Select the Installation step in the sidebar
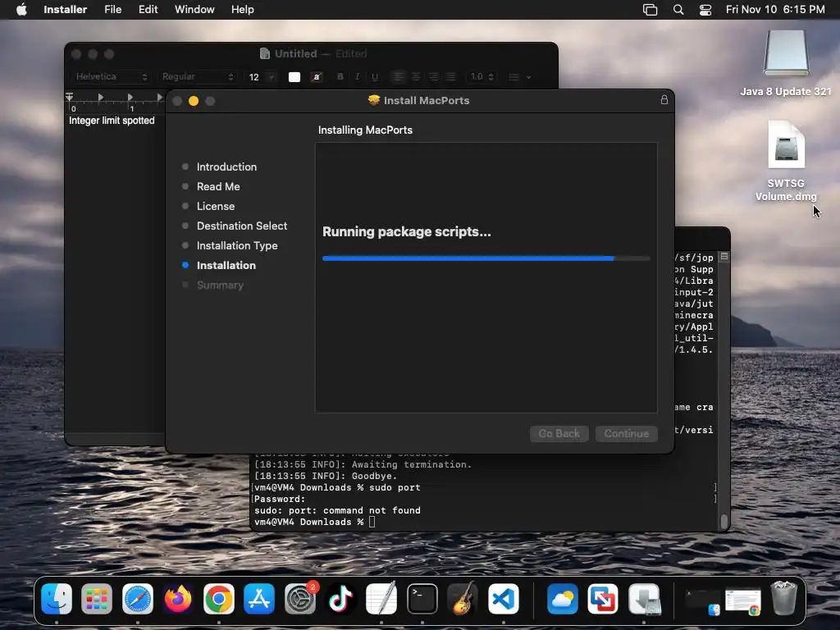 (x=226, y=266)
